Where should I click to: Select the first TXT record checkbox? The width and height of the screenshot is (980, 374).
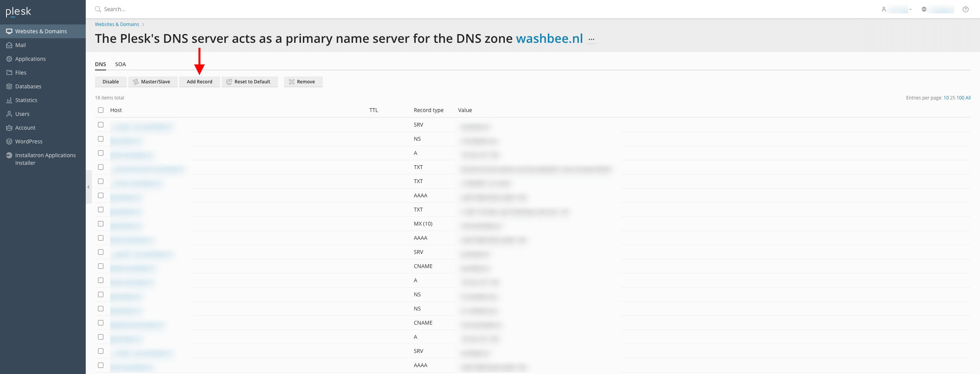(x=101, y=167)
